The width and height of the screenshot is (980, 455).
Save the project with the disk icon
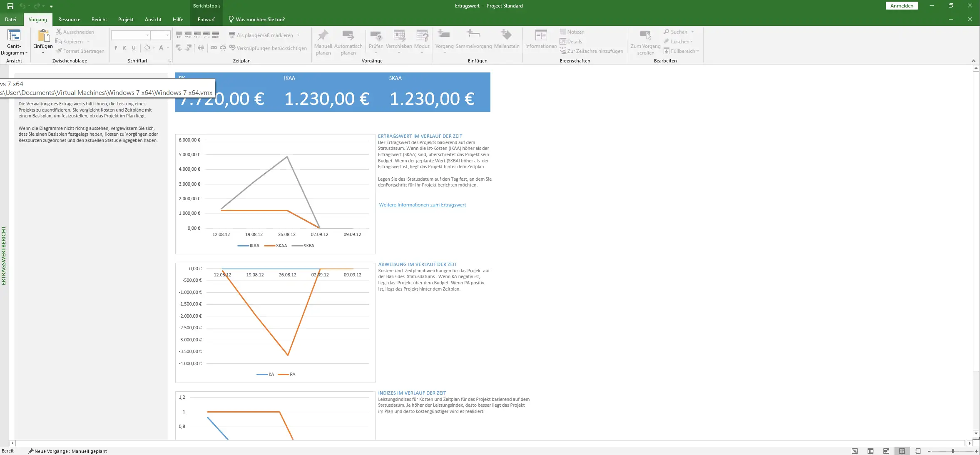(x=10, y=6)
